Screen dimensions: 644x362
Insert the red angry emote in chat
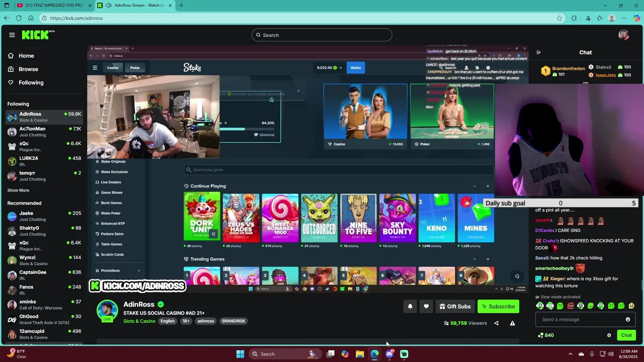(x=571, y=306)
